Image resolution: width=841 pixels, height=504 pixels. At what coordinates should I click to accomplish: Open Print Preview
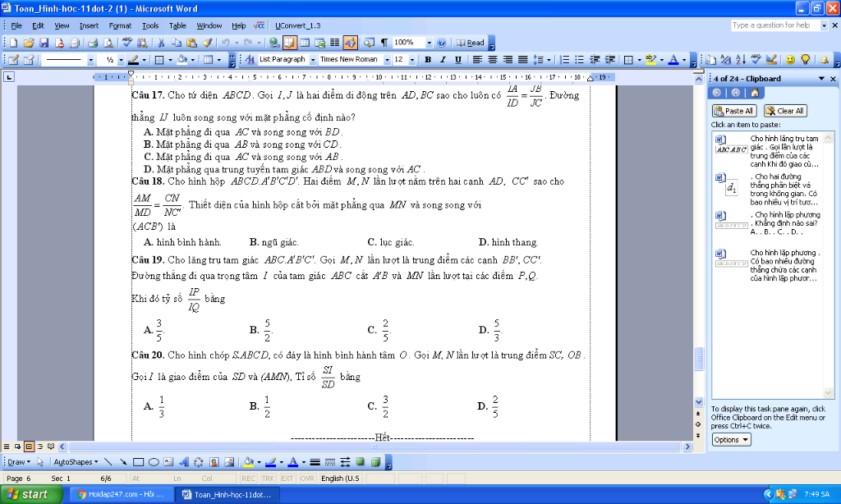click(108, 43)
